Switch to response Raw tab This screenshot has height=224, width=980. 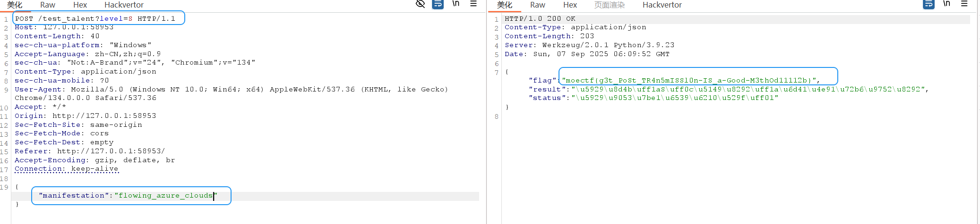(538, 5)
